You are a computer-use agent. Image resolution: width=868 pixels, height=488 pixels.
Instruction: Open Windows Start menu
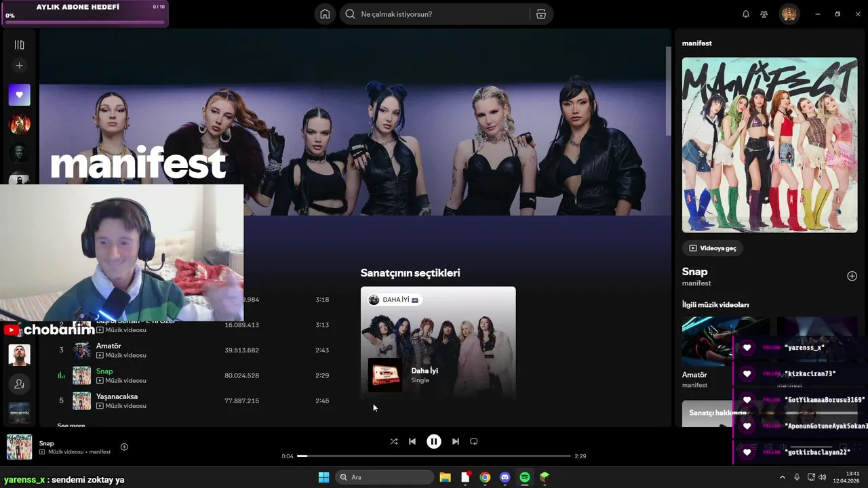323,477
